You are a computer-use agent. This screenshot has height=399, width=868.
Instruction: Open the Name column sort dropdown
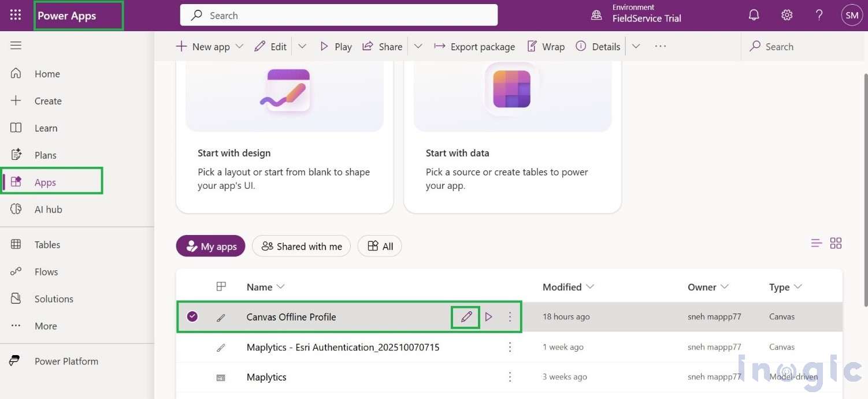281,286
